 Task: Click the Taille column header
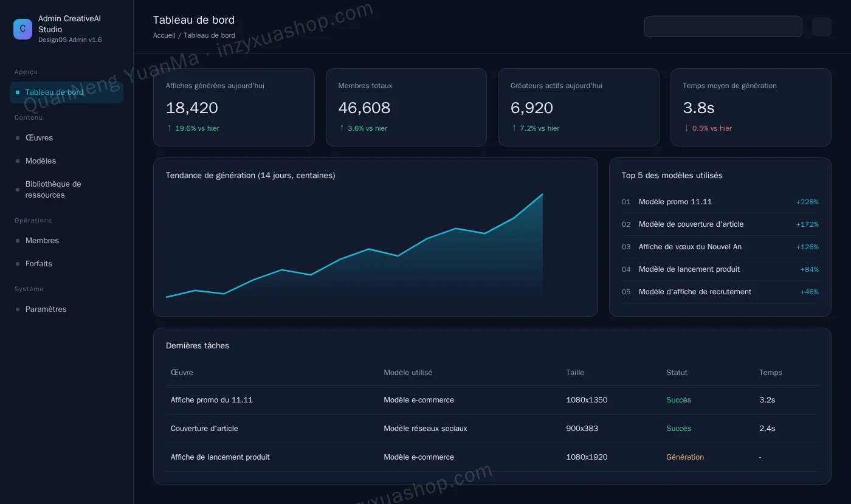[575, 373]
